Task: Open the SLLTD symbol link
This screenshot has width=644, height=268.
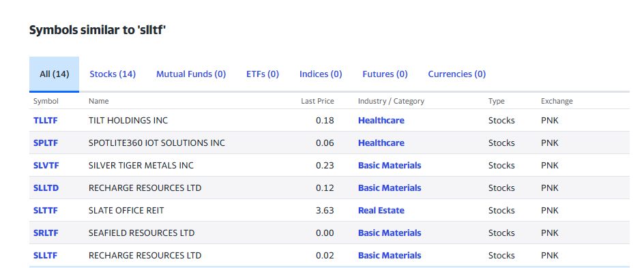Action: [46, 188]
